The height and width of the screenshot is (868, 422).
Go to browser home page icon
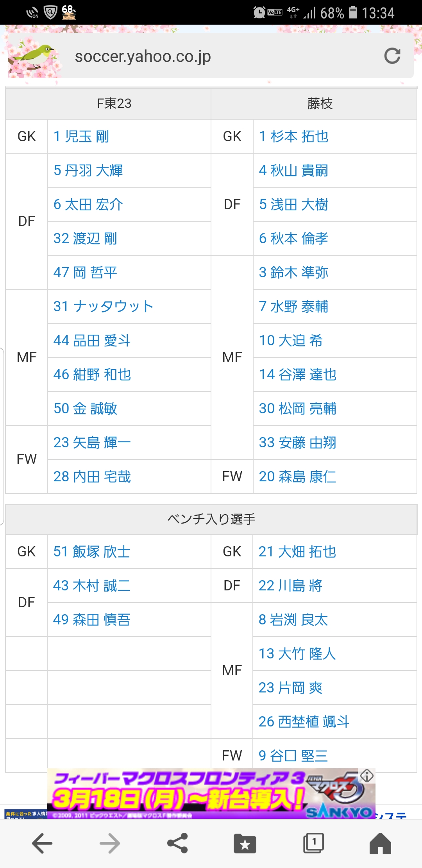(x=380, y=843)
